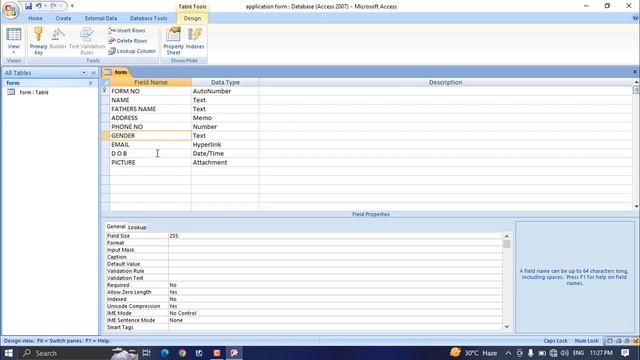Image resolution: width=640 pixels, height=360 pixels.
Task: Open the Date/Time data type cell
Action: 225,153
